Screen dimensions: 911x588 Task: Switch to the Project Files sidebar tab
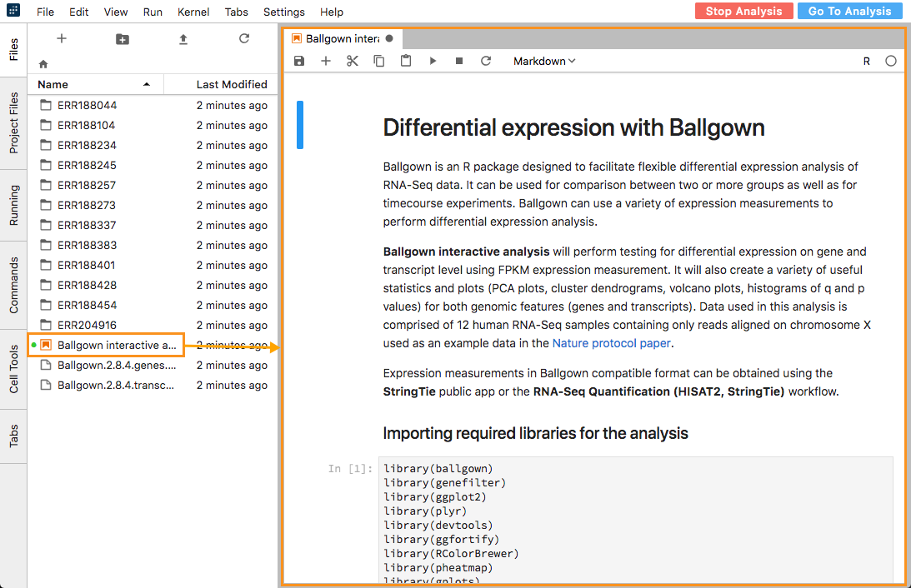tap(13, 123)
